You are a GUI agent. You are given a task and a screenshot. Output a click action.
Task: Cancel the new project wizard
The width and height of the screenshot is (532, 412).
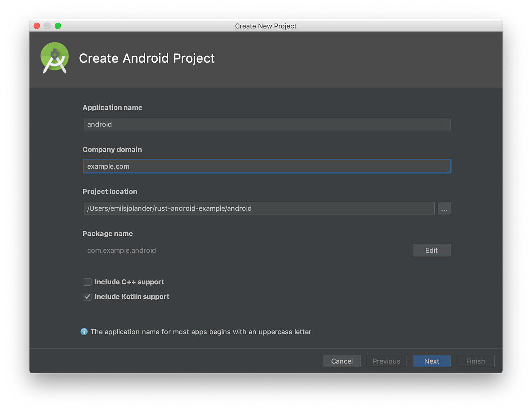pyautogui.click(x=342, y=361)
